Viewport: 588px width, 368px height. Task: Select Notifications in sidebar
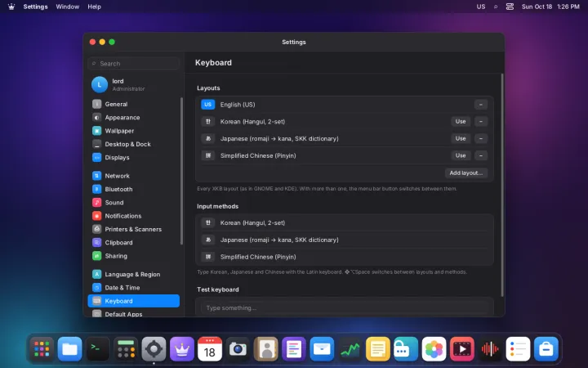133,216
